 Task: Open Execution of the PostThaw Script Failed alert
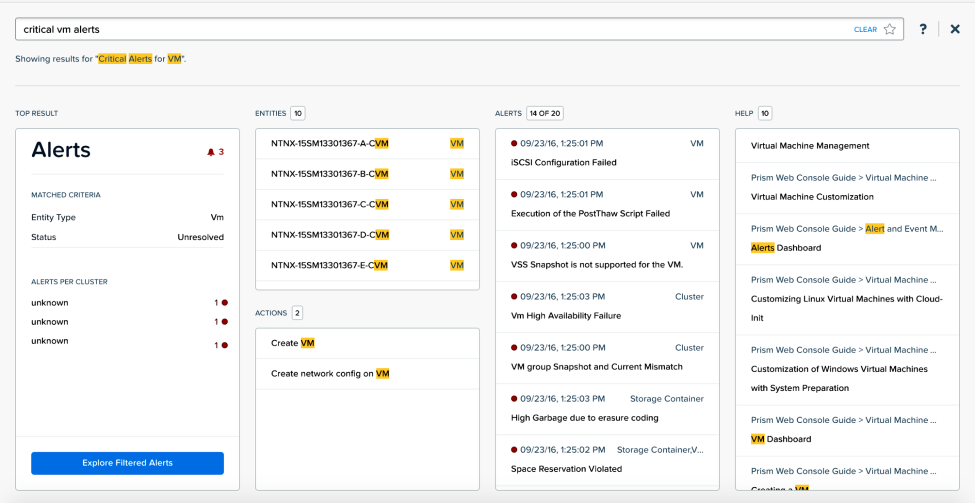pyautogui.click(x=608, y=205)
